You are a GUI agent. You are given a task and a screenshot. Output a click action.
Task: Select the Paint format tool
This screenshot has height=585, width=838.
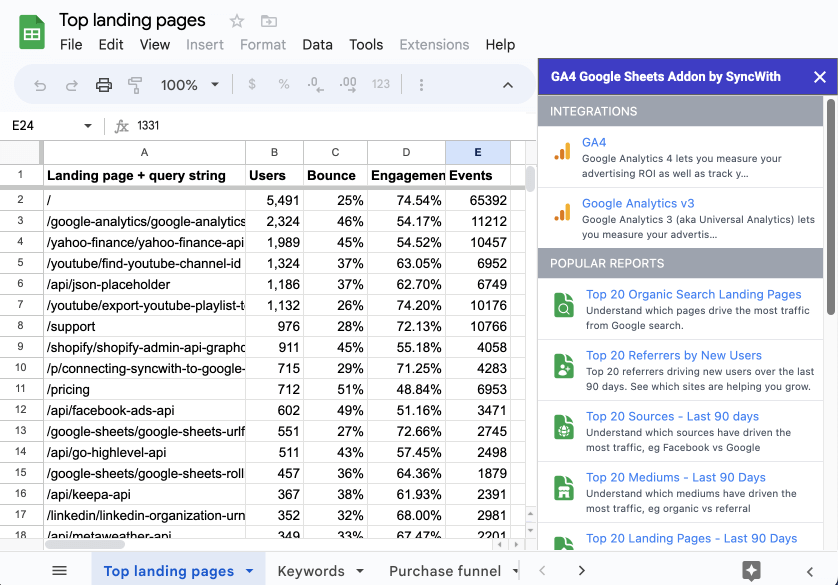(134, 85)
